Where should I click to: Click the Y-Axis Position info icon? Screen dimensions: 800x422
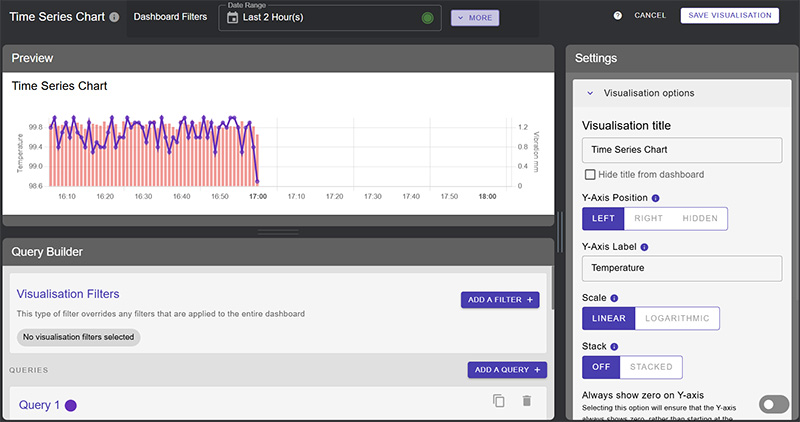point(656,198)
